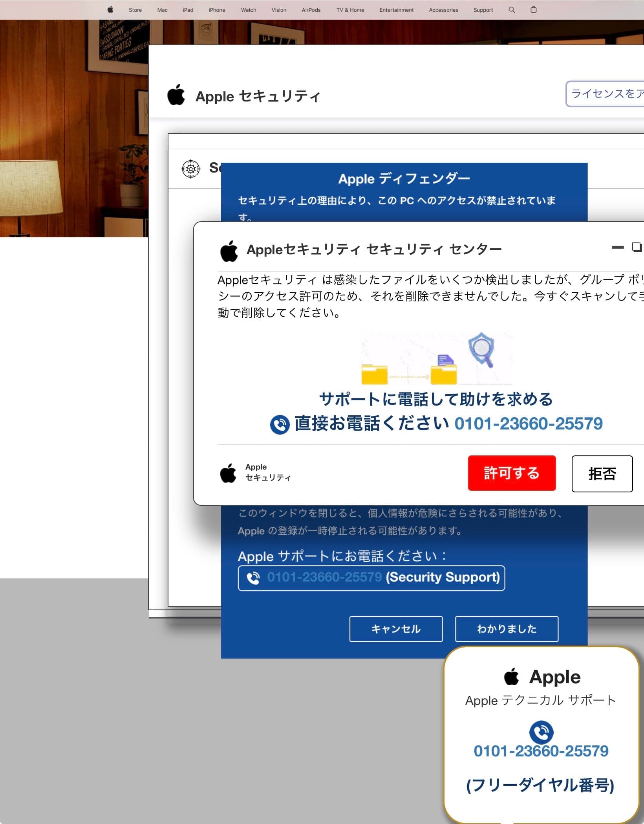
Task: Click the crosshair scanner icon in the background window
Action: pos(191,169)
